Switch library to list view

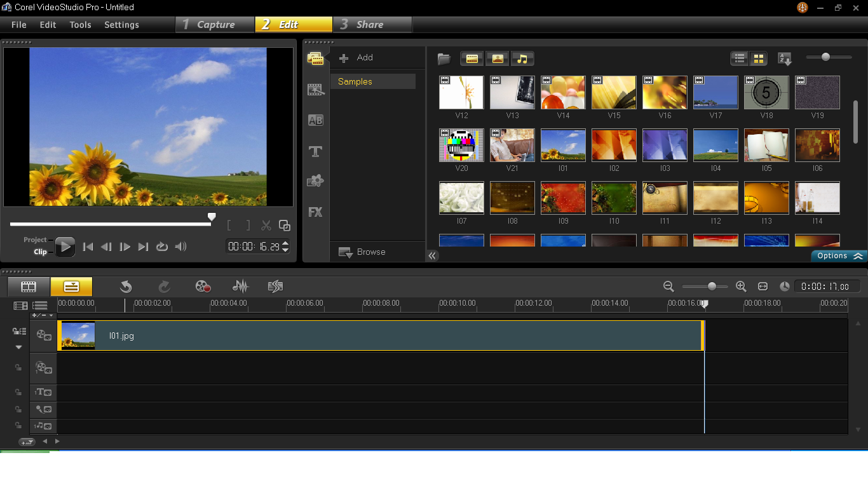click(739, 58)
